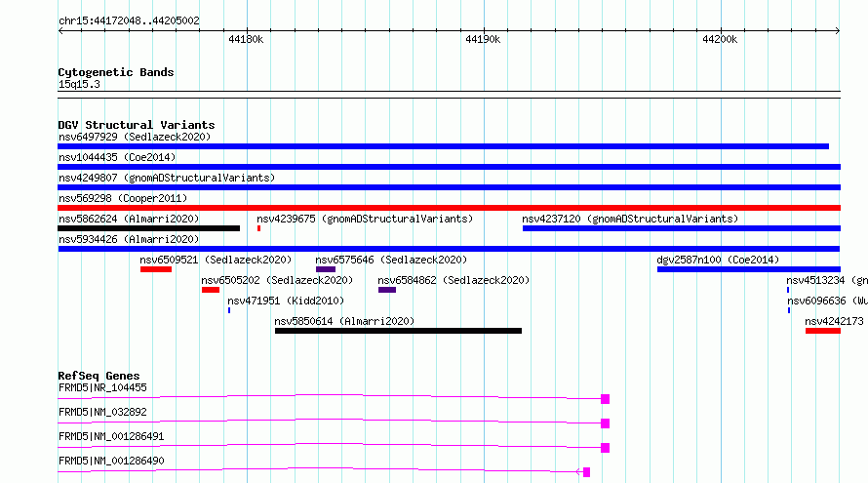868x483 pixels.
Task: Click the blue bar for dgv2587n100 (Coe2014)
Action: tap(749, 269)
